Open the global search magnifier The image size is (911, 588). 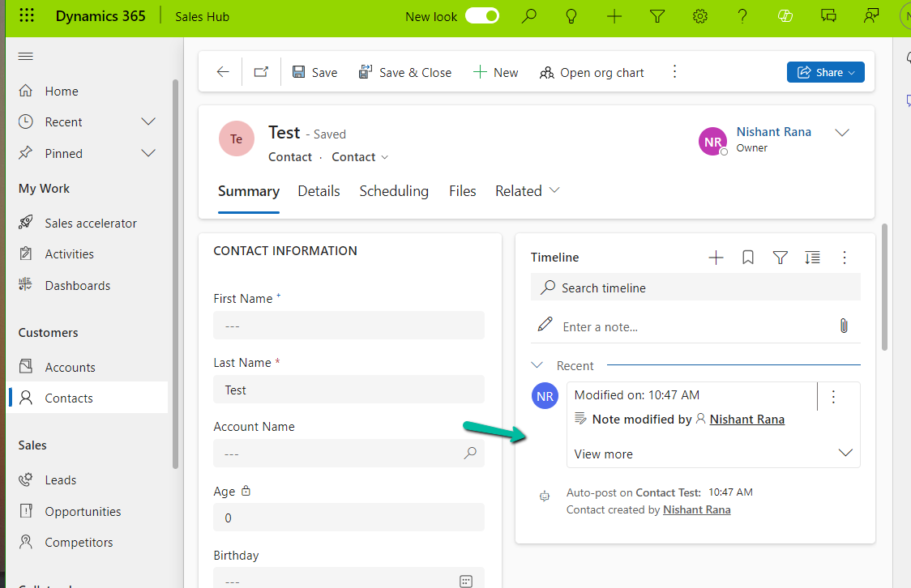tap(529, 16)
